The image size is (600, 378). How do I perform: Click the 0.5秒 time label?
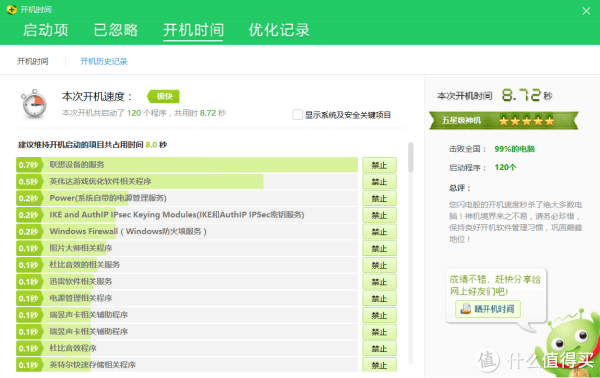(28, 182)
